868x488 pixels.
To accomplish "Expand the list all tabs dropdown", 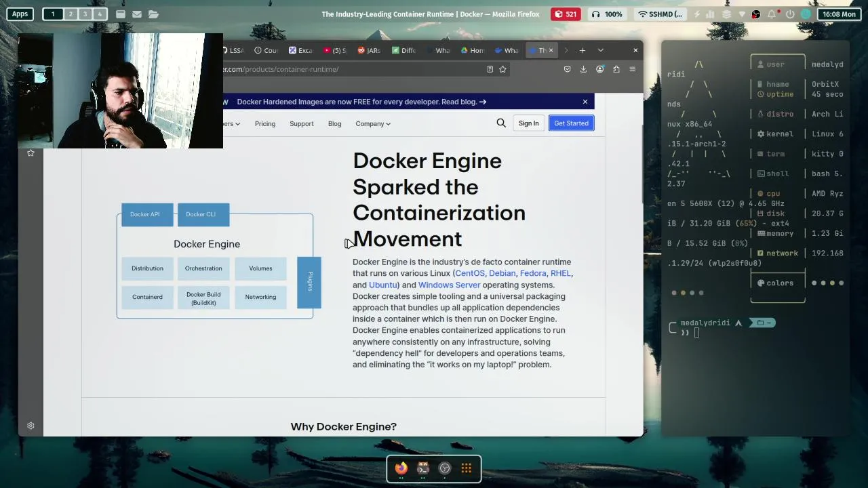I will [600, 50].
